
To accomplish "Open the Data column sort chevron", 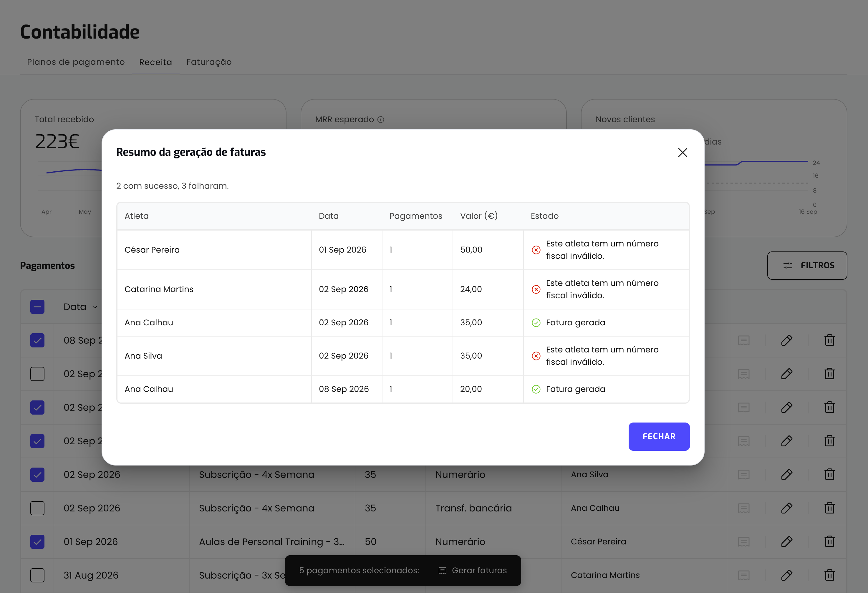I will tap(95, 307).
